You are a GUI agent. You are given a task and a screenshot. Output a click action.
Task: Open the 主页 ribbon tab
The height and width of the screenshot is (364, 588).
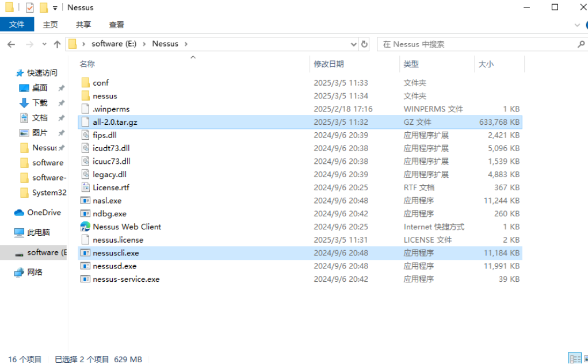tap(50, 25)
